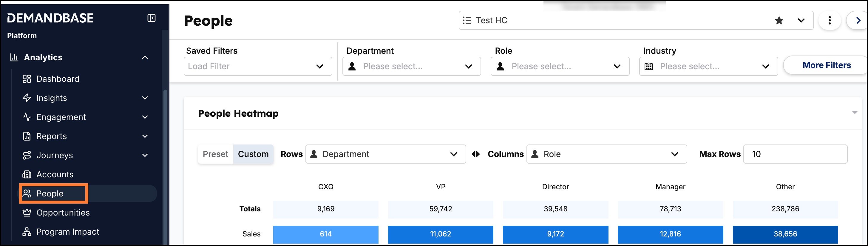Expand the Journeys submenu
The image size is (868, 246).
click(145, 155)
